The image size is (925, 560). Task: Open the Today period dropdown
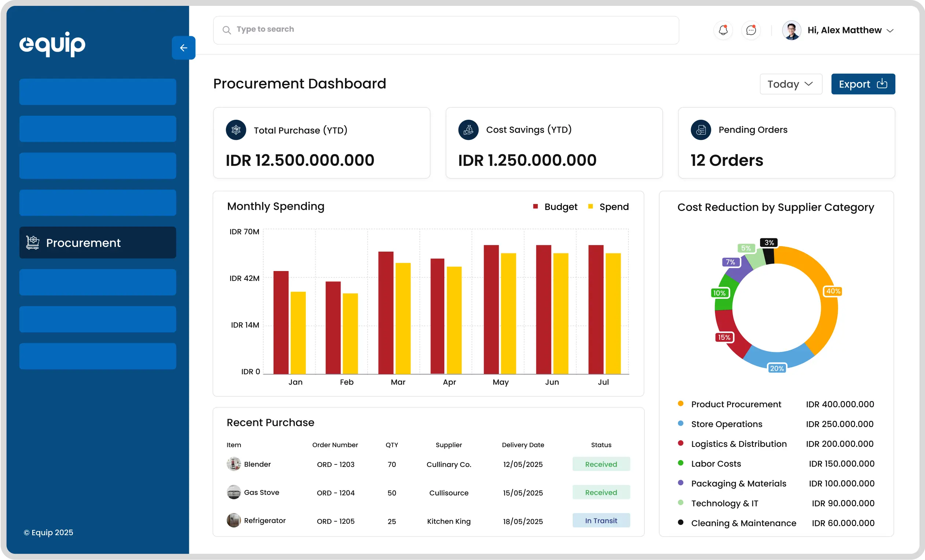coord(790,84)
